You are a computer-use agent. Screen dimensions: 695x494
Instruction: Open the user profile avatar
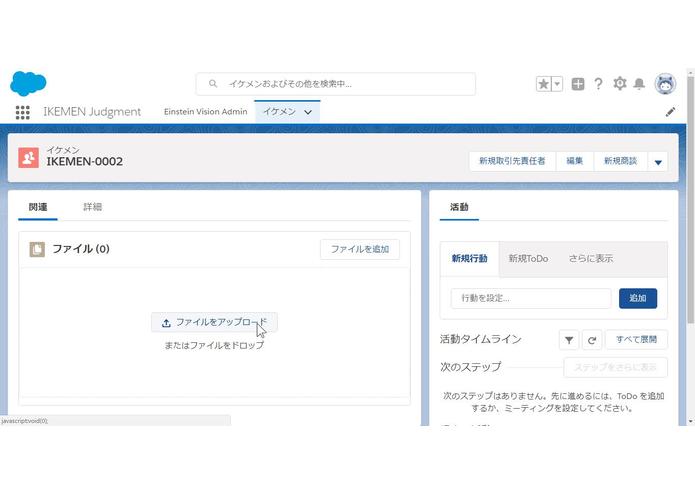(x=665, y=84)
